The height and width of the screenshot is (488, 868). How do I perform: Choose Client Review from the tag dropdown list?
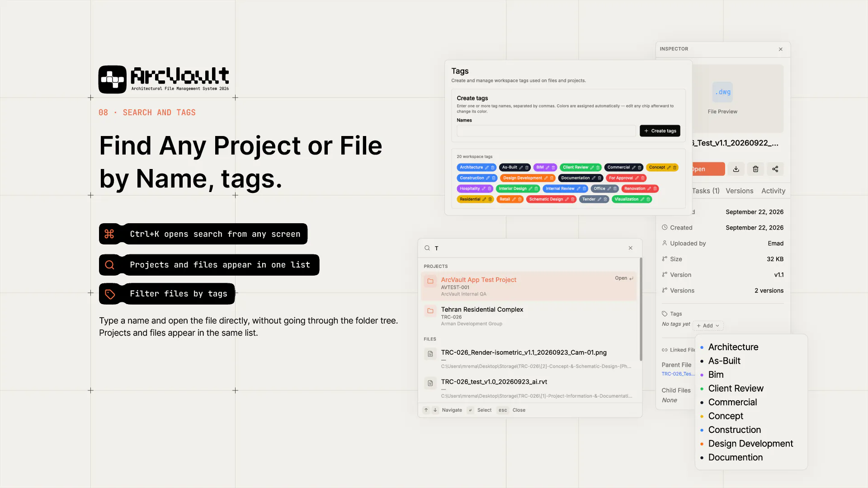click(736, 389)
